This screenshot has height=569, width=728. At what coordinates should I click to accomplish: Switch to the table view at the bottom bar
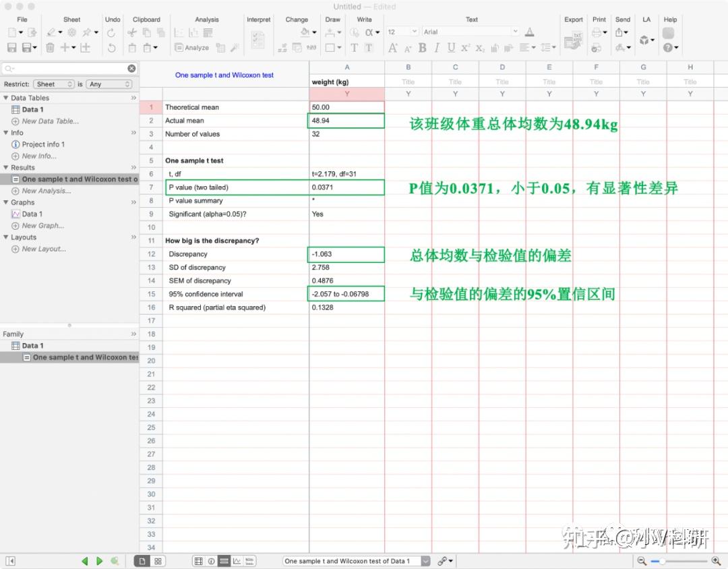198,560
